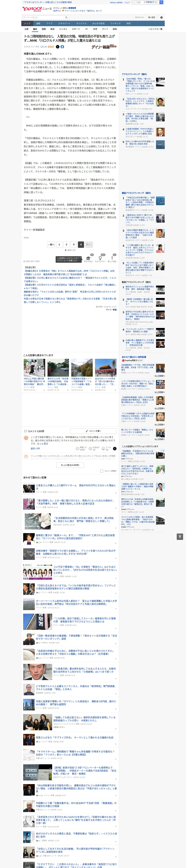The width and height of the screenshot is (186, 868).
Task: Open SNS上に外国人観光客 recommended article thumbnail
Action: [34, 368]
